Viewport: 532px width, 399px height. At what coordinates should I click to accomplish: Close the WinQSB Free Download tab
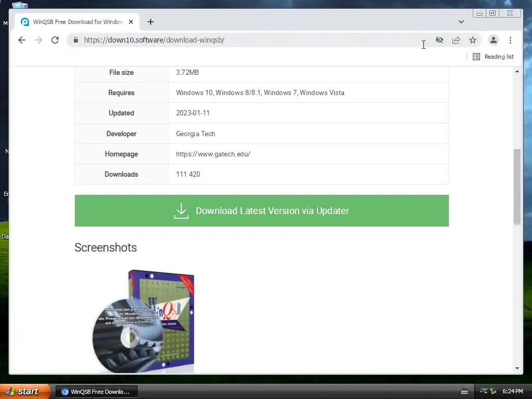tap(131, 22)
